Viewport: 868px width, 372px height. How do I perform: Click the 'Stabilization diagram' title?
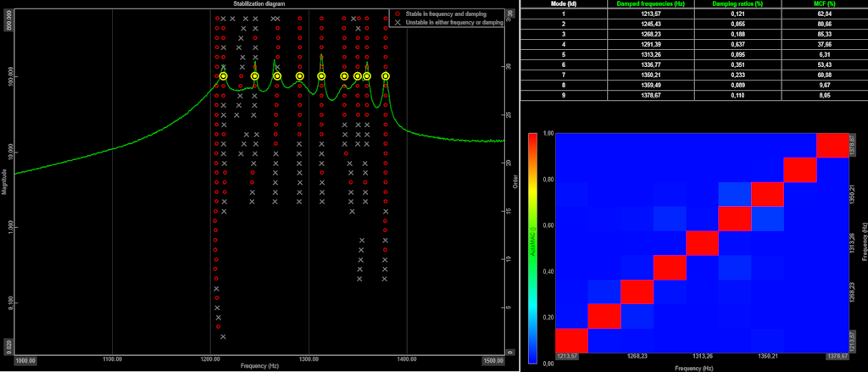click(259, 4)
